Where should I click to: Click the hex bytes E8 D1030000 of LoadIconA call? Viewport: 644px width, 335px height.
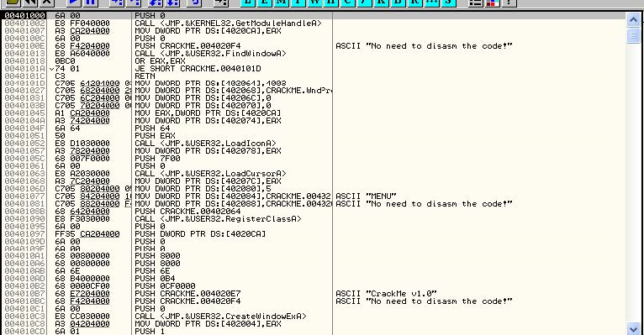82,144
